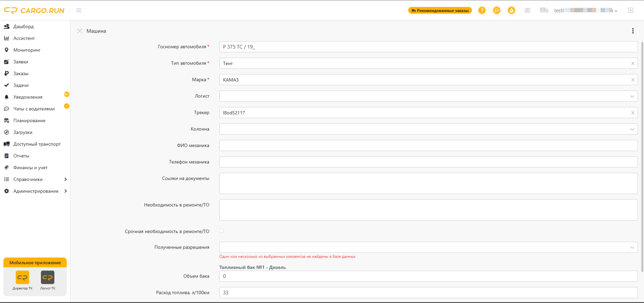Focus the Госномер автомобиля field

point(429,47)
